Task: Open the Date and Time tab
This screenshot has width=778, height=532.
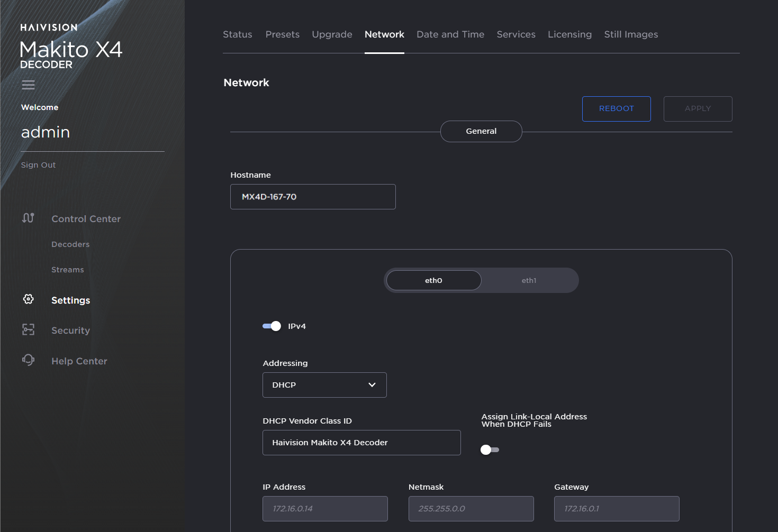Action: (450, 34)
